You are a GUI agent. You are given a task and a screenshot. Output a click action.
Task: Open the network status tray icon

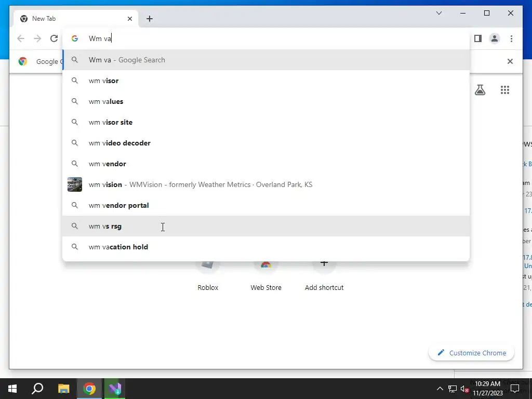point(453,389)
